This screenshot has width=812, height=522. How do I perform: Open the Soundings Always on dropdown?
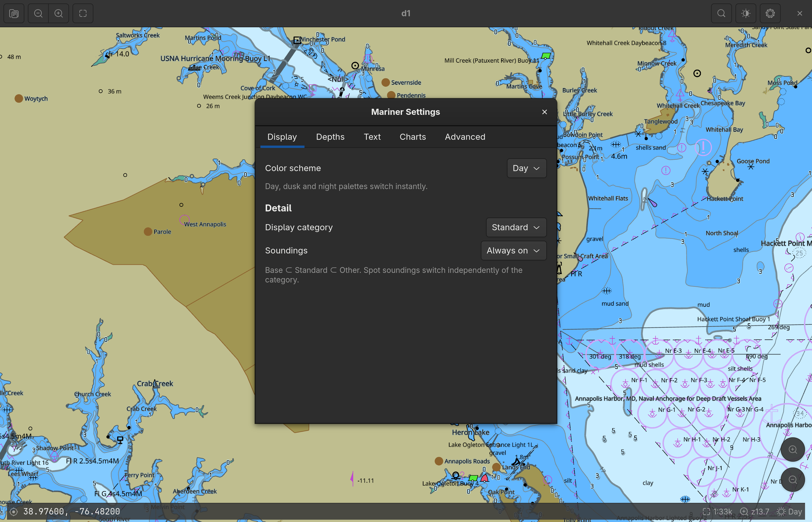[x=513, y=251]
